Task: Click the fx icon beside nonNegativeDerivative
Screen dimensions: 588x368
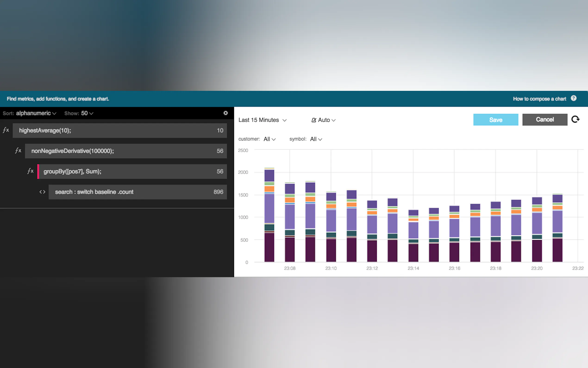Action: [x=18, y=151]
